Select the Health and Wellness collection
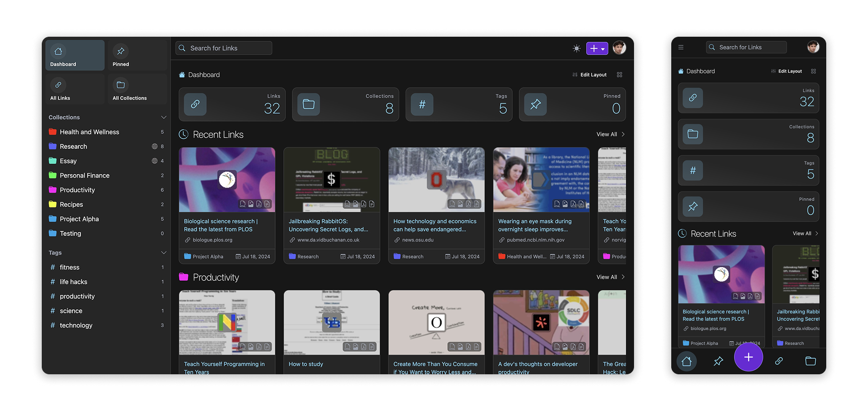This screenshot has width=868, height=411. click(90, 132)
